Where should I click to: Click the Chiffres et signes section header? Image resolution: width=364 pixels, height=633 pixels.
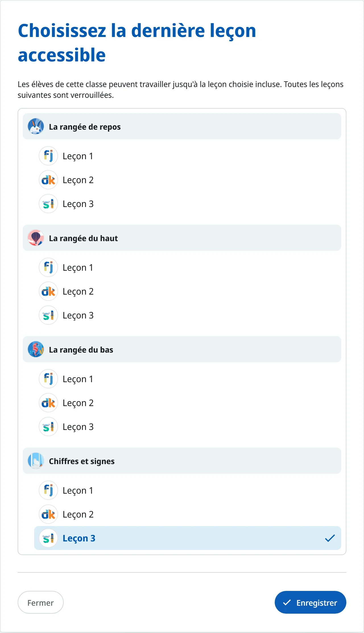click(182, 461)
